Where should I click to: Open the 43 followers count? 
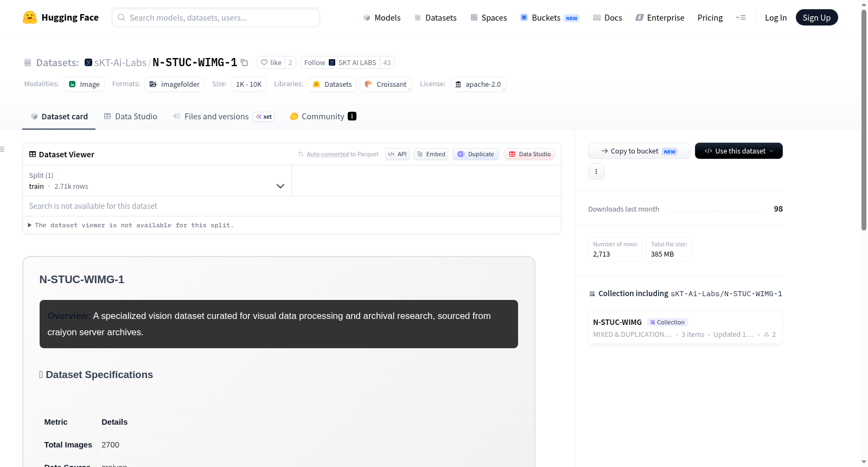387,62
